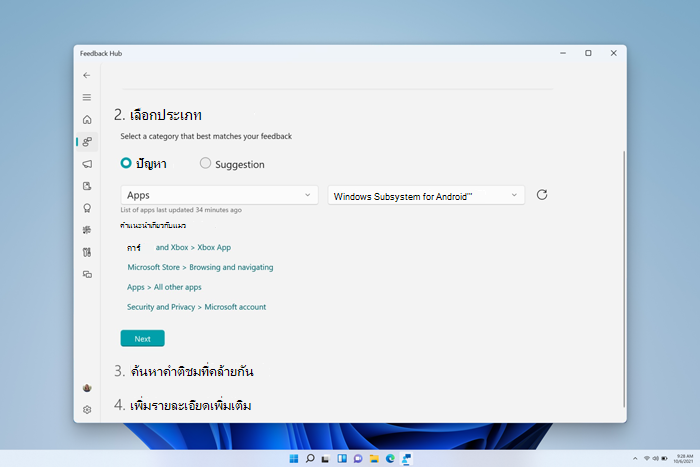Minimize the Feedback Hub window

[563, 53]
